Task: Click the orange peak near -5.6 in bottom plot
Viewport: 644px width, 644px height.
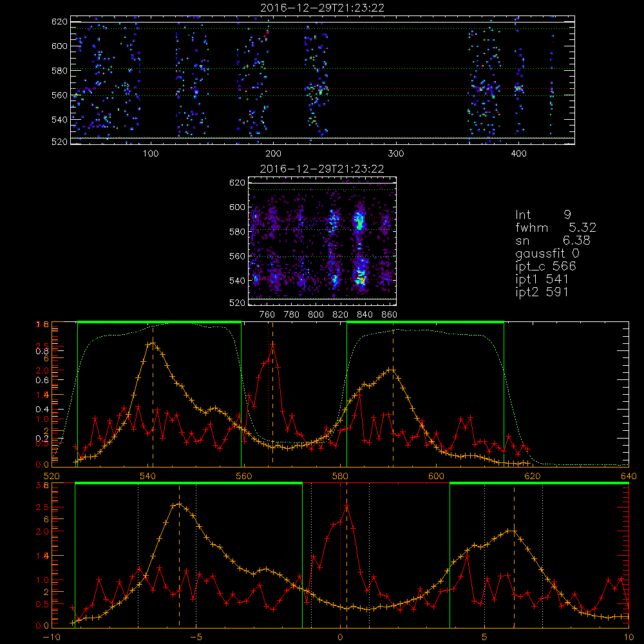Action: 179,504
